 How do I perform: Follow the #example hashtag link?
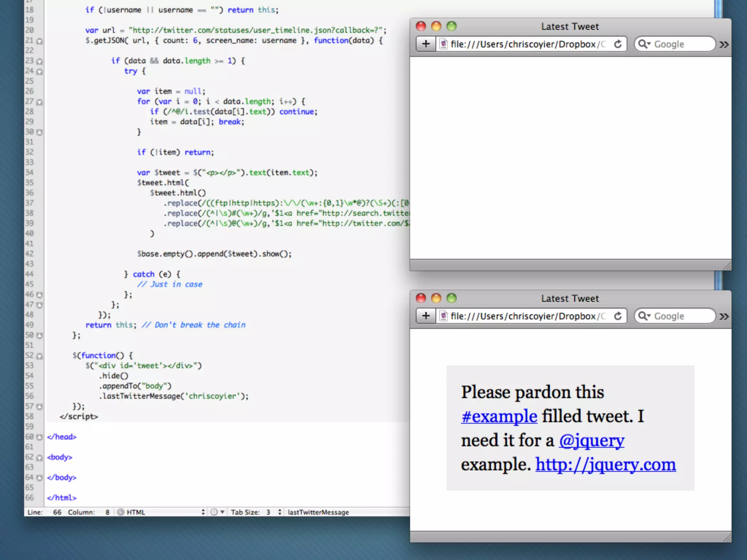coord(499,416)
